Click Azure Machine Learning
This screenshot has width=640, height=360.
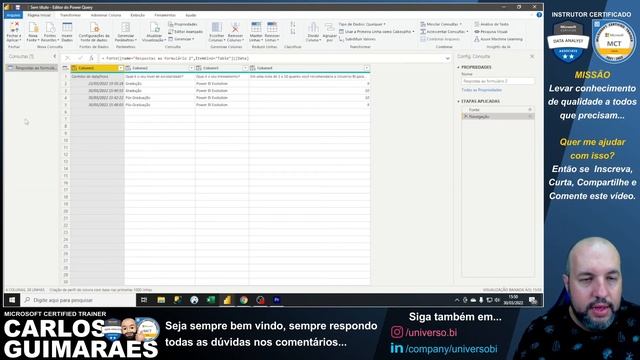pos(498,39)
